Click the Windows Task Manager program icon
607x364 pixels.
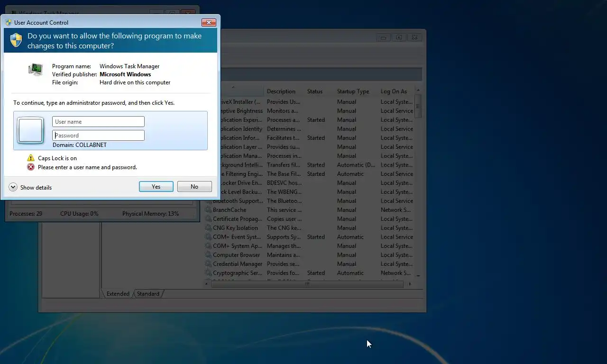(36, 70)
